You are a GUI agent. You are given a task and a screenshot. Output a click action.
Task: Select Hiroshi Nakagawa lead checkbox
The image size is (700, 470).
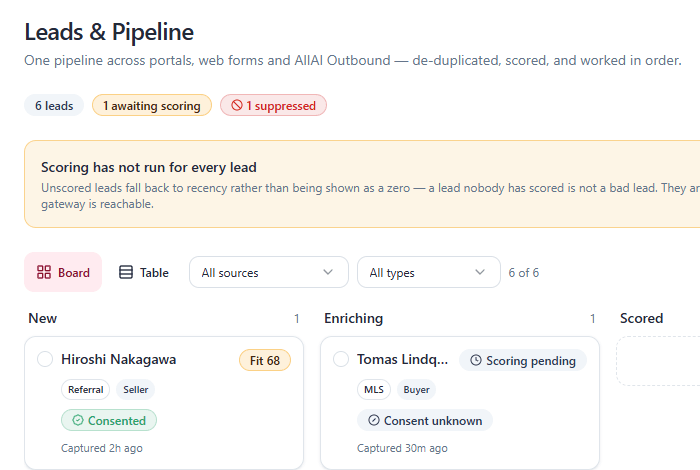click(x=45, y=359)
